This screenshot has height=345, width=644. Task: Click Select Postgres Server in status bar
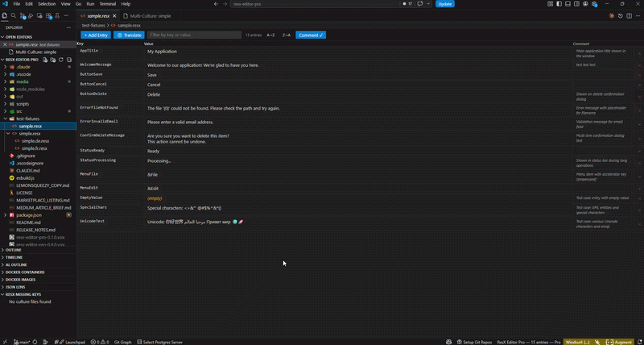[x=159, y=342]
